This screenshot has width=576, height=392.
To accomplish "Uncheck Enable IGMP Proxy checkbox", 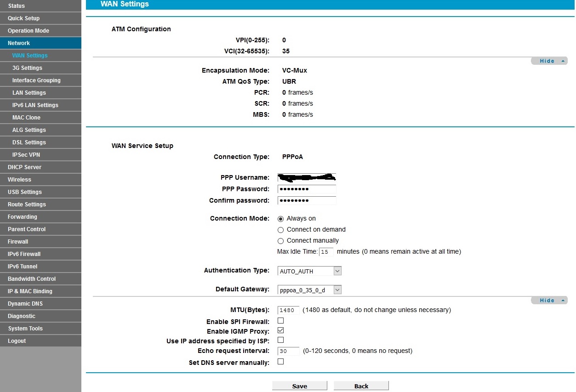I will (x=281, y=330).
